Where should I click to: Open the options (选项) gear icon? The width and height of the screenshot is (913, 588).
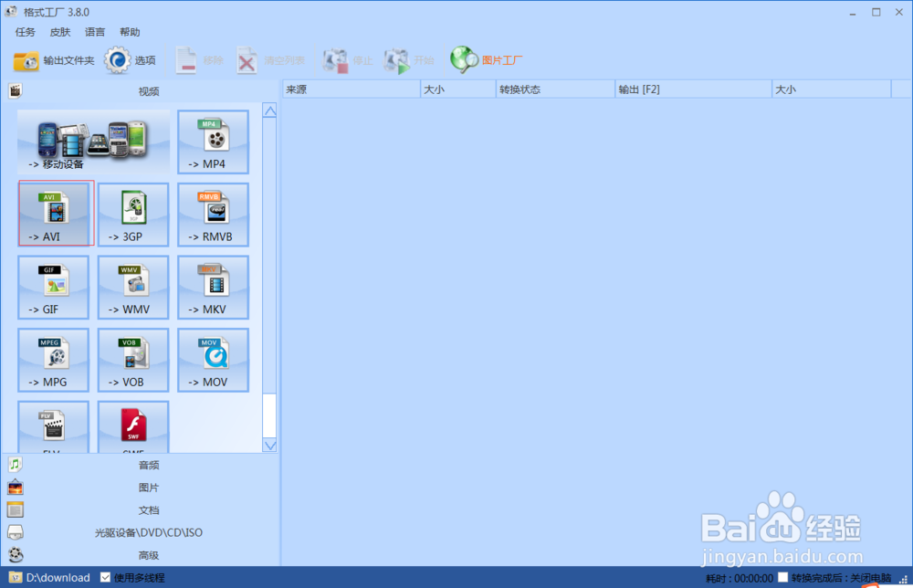coord(118,60)
